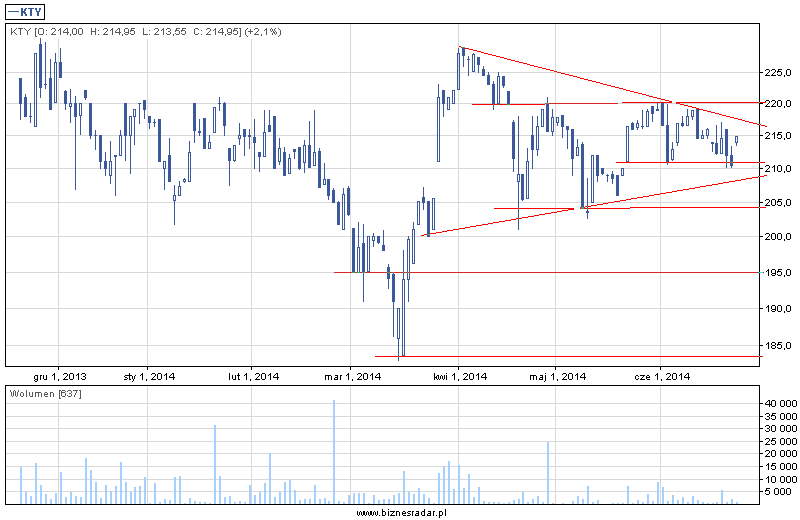The width and height of the screenshot is (800, 520).
Task: Click the 225,0 price axis label
Action: coord(778,73)
